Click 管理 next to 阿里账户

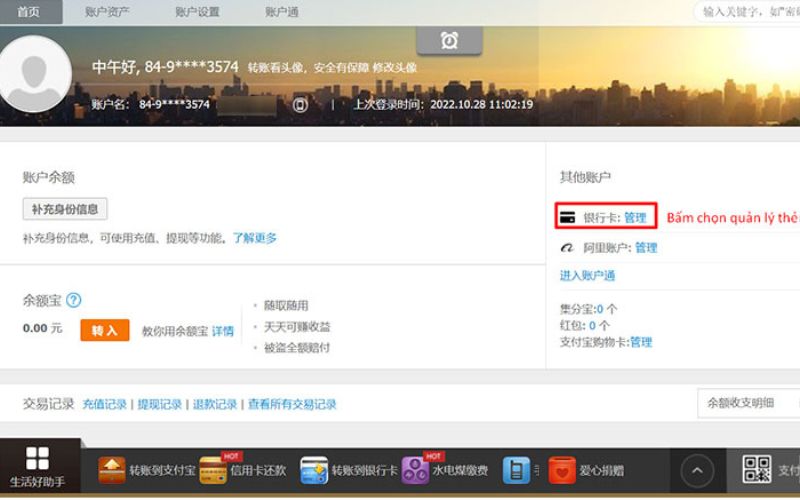(x=646, y=248)
